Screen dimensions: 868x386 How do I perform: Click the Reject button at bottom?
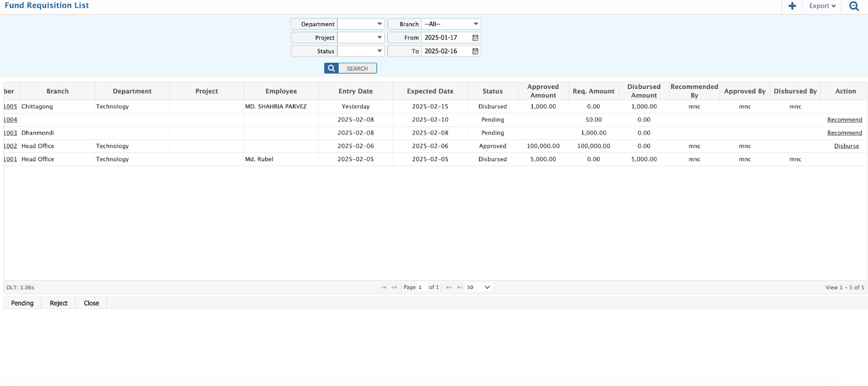point(59,304)
